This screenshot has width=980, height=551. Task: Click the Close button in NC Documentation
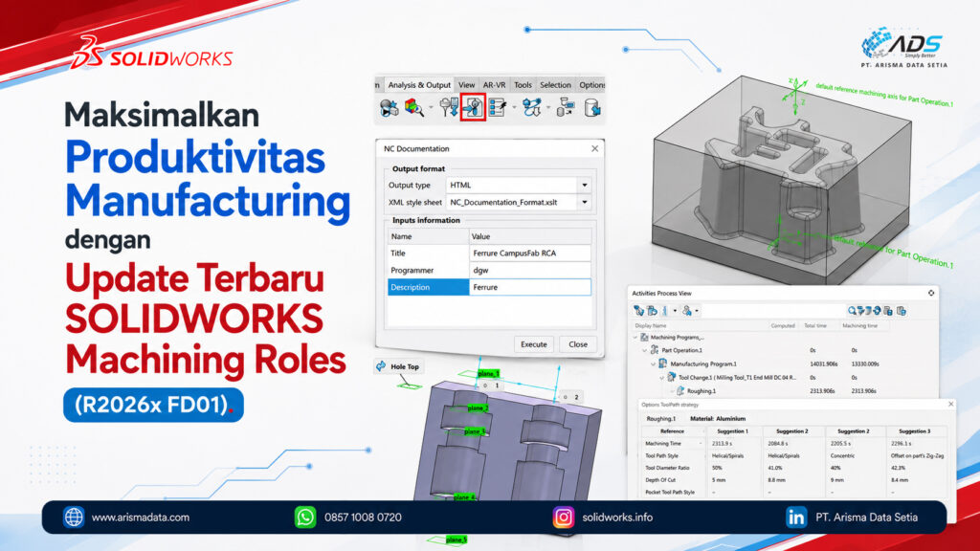[x=577, y=344]
